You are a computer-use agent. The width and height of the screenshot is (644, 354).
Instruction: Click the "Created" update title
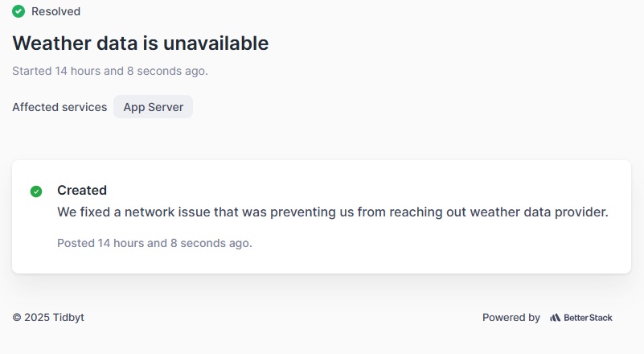tap(82, 191)
